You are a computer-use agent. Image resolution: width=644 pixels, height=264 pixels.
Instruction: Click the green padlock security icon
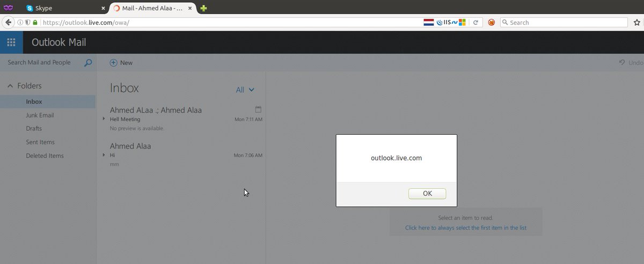[x=35, y=23]
